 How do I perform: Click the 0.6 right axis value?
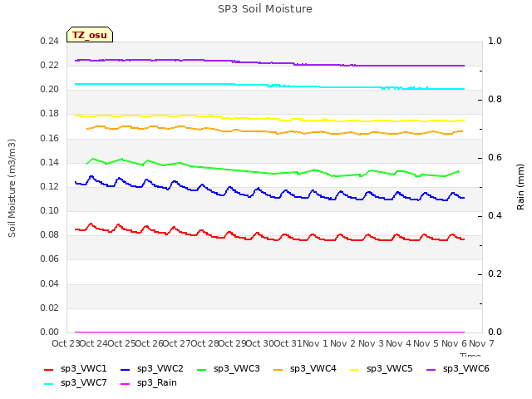click(495, 157)
